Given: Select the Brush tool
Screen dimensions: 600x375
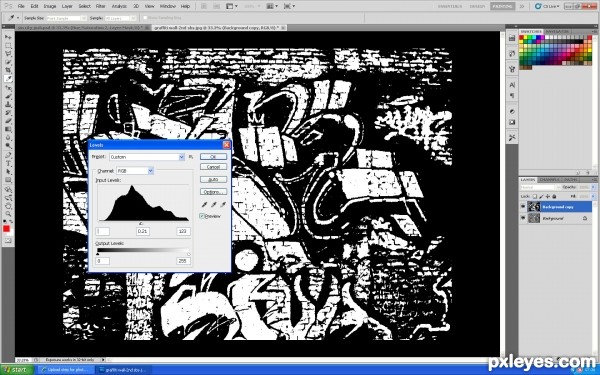Looking at the screenshot, I should (x=8, y=96).
